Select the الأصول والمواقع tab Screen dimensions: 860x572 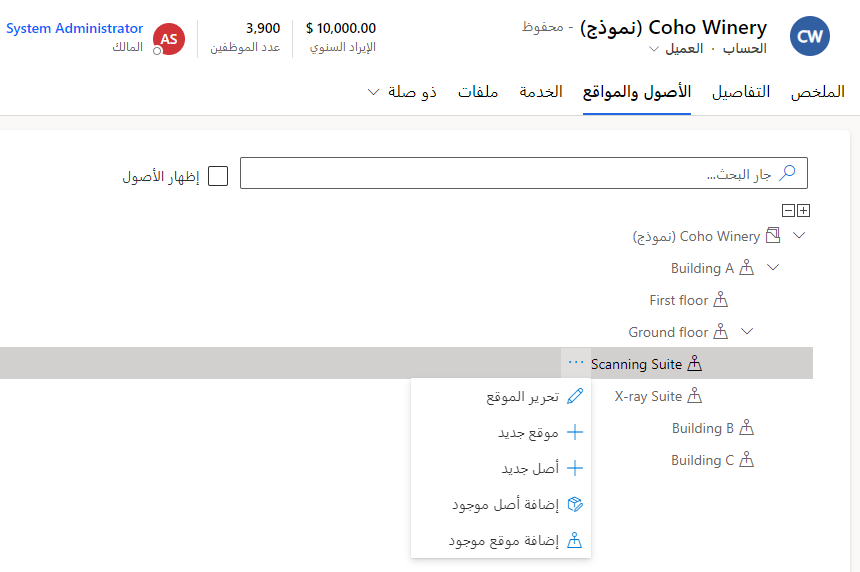point(637,92)
